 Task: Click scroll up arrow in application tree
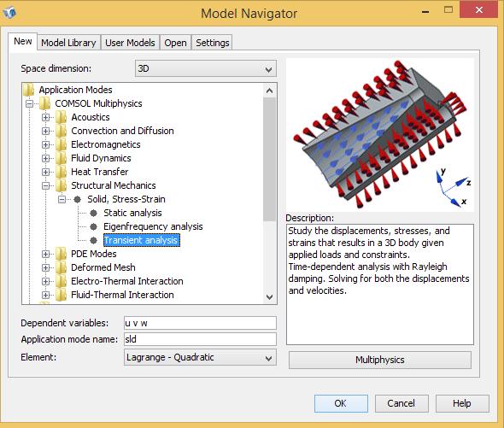point(270,91)
